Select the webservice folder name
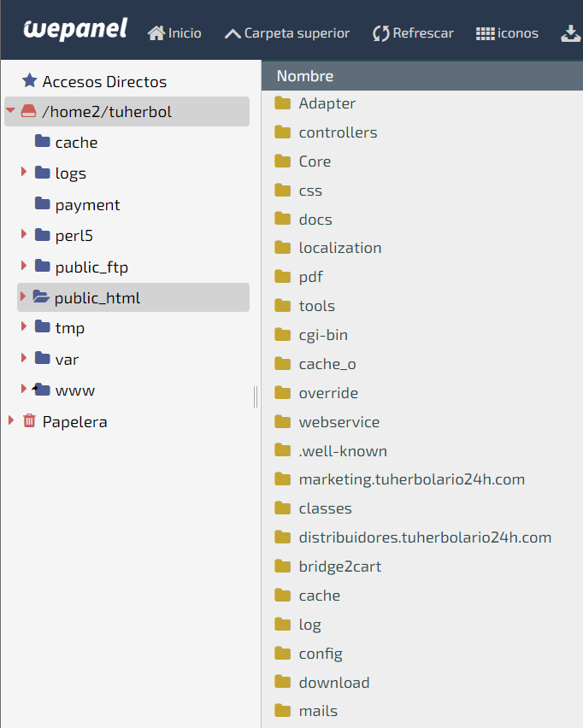The image size is (583, 728). pos(339,422)
